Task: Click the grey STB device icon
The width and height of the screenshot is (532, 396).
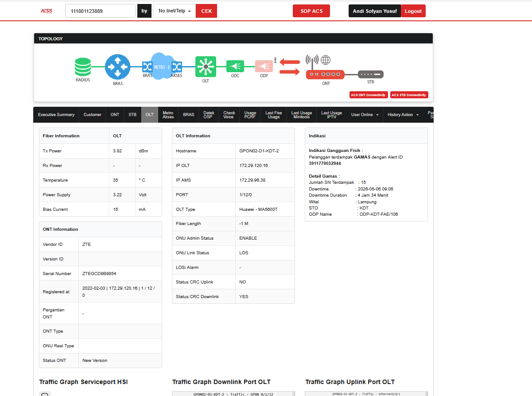Action: [371, 74]
